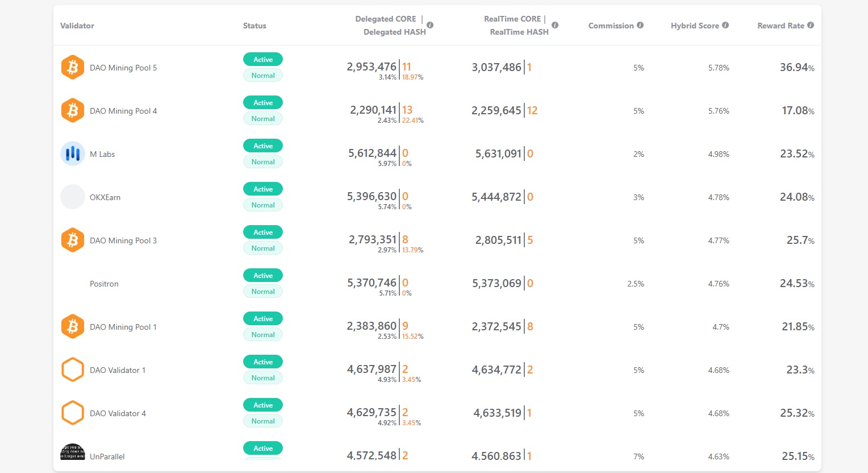
Task: Click the DAO Validator 4 hexagon logo
Action: point(73,413)
